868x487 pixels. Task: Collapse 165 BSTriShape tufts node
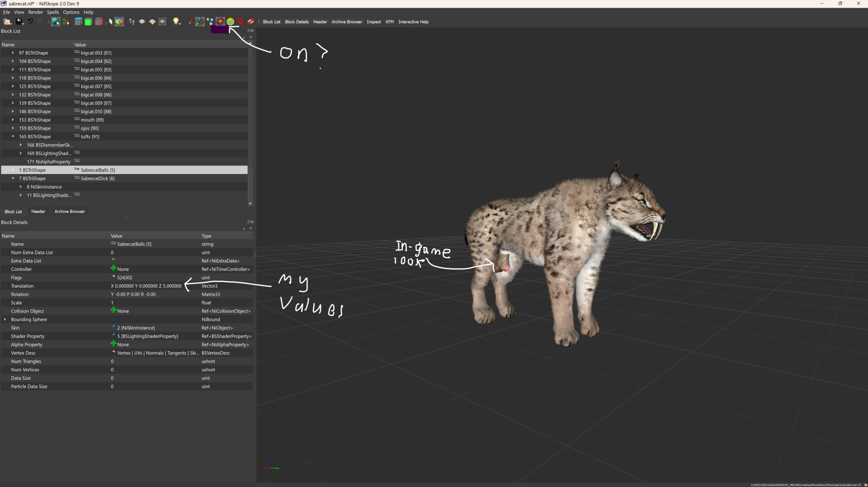tap(13, 137)
